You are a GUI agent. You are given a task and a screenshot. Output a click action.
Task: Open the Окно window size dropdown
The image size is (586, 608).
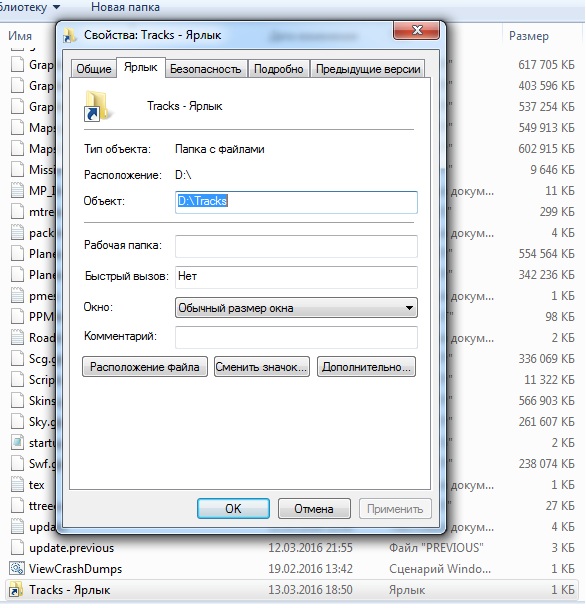click(x=296, y=308)
